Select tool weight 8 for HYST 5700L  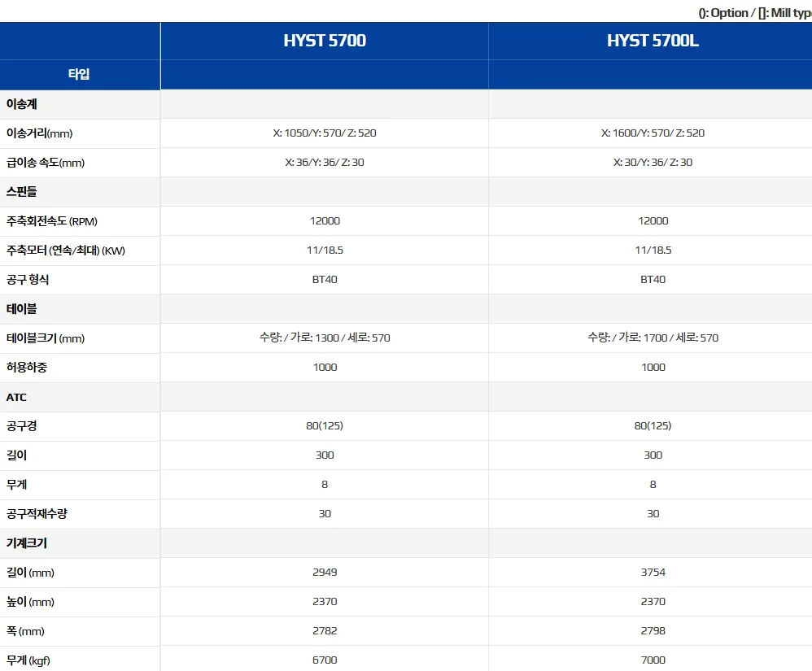click(x=653, y=485)
